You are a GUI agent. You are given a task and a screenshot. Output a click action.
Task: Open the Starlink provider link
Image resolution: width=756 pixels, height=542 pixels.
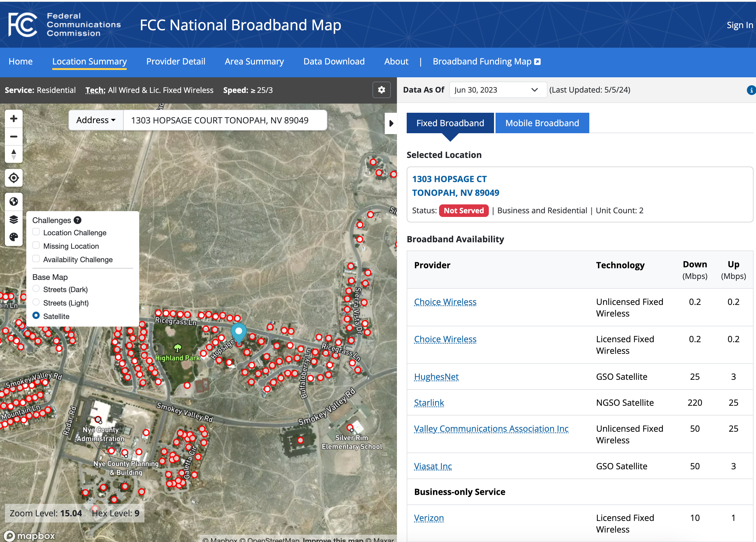click(429, 403)
